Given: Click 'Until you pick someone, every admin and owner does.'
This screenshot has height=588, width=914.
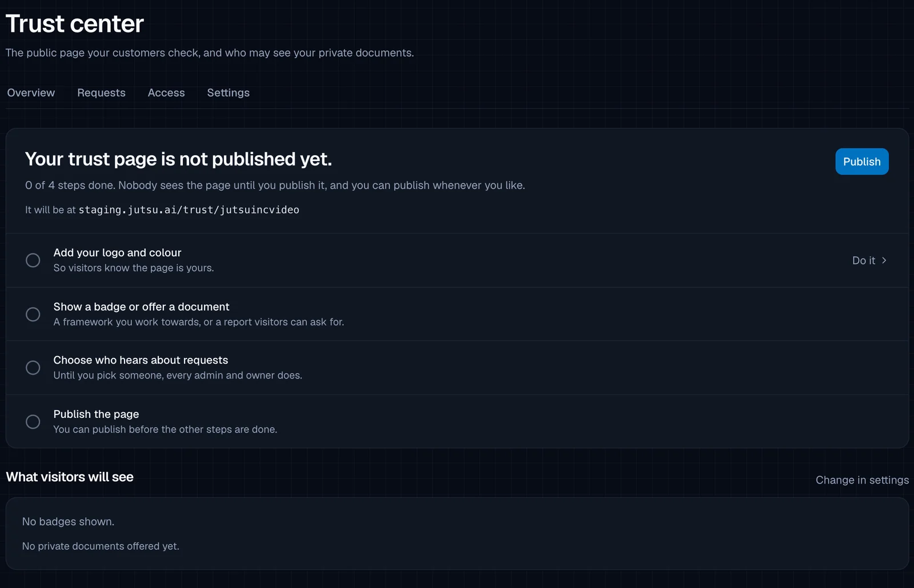Looking at the screenshot, I should (x=178, y=375).
